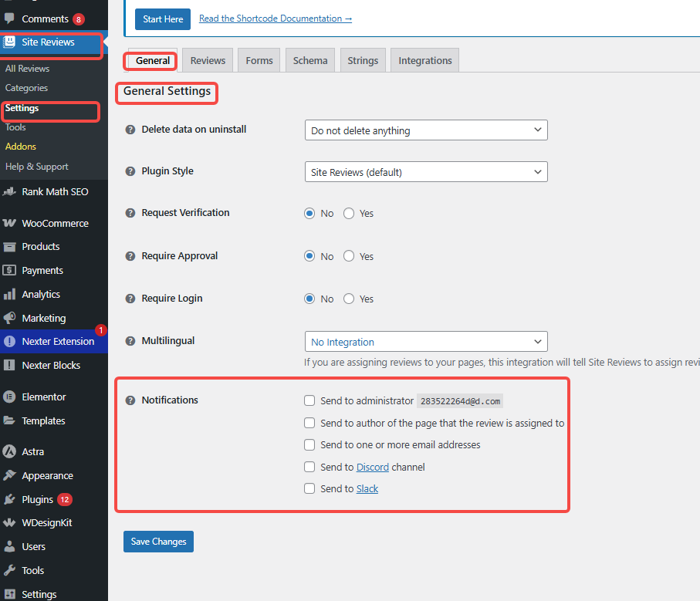Expand the Plugin Style dropdown
This screenshot has height=601, width=700.
click(426, 172)
